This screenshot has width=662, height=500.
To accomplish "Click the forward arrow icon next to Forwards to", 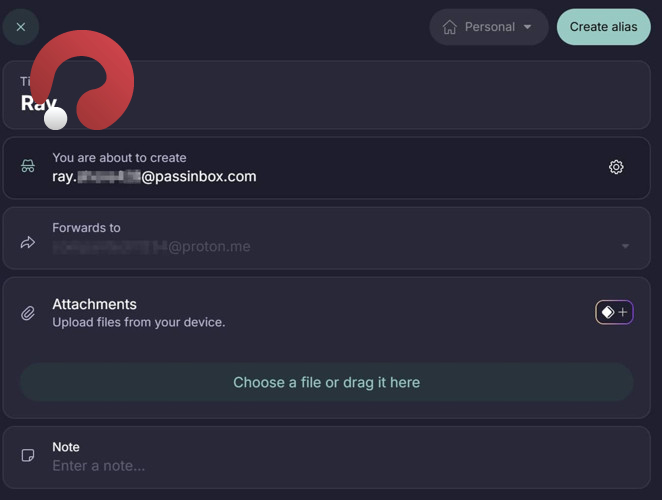I will pyautogui.click(x=28, y=242).
